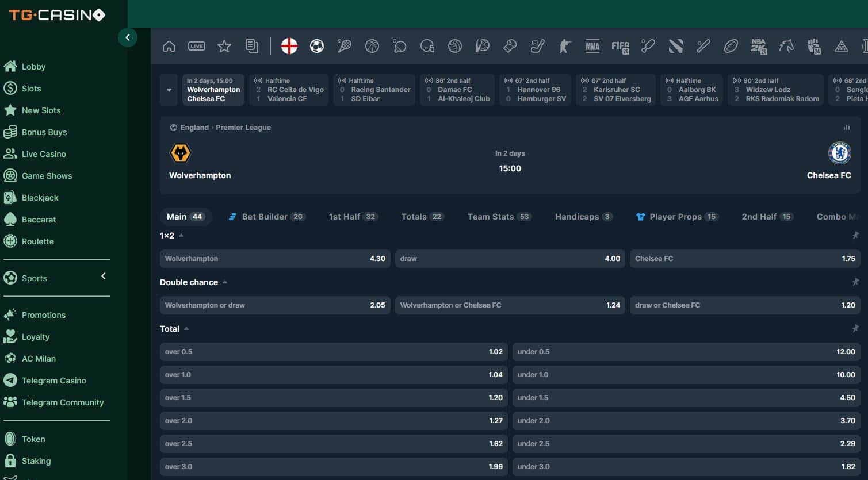
Task: Pin the 1x2 market
Action: tap(855, 235)
